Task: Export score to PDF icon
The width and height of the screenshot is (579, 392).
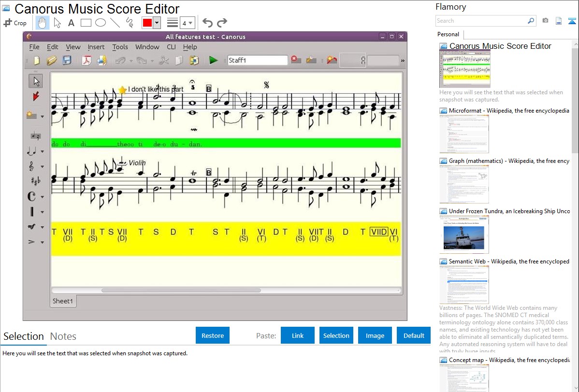Action: pos(87,60)
